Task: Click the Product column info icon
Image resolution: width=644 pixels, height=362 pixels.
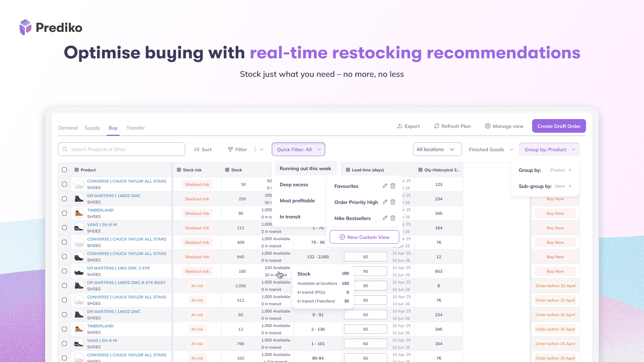Action: (x=76, y=170)
